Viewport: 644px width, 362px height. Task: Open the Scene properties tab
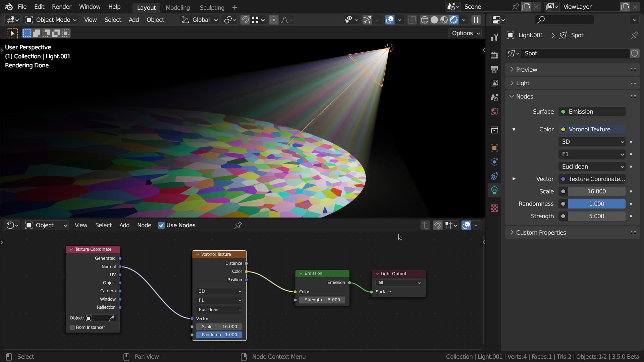pyautogui.click(x=494, y=97)
